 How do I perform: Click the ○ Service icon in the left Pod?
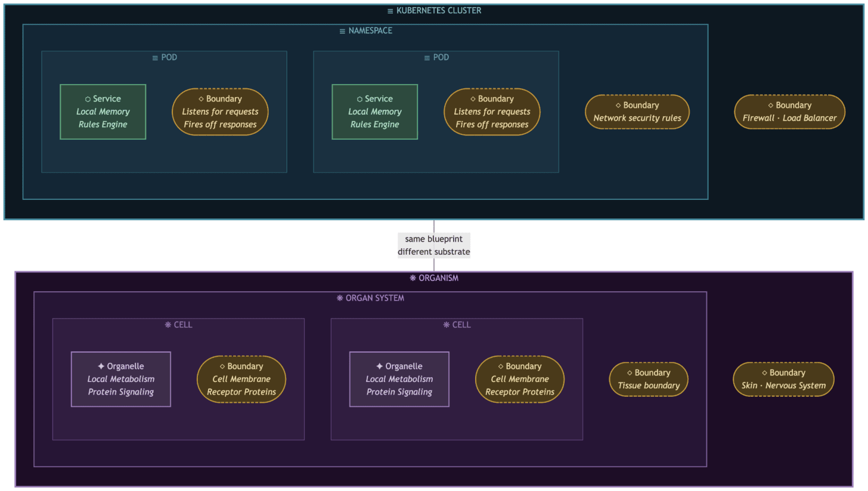pyautogui.click(x=88, y=98)
